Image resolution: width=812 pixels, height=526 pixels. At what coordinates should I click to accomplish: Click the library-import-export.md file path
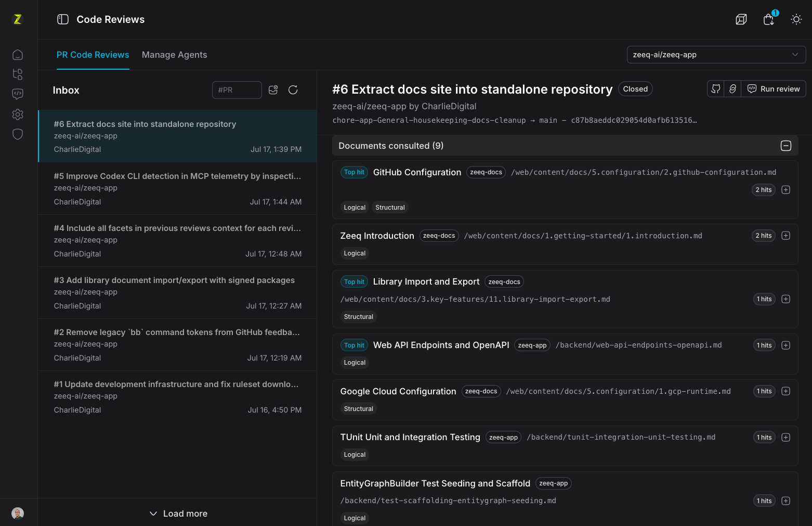coord(475,299)
